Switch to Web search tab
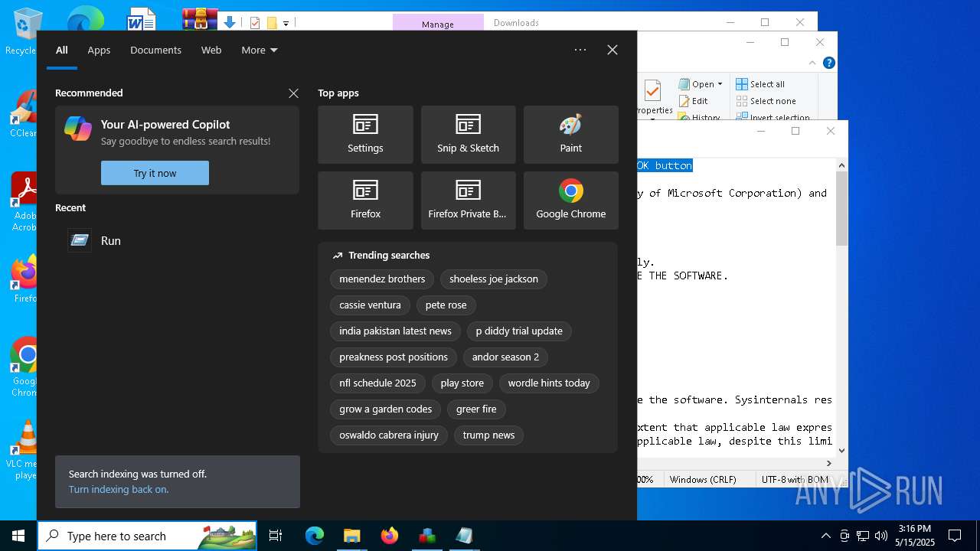 211,50
